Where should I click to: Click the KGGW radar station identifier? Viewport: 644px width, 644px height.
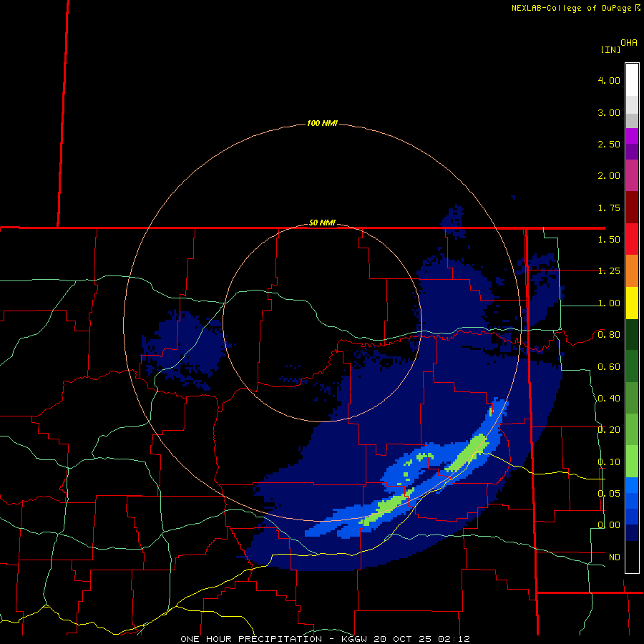pos(354,639)
